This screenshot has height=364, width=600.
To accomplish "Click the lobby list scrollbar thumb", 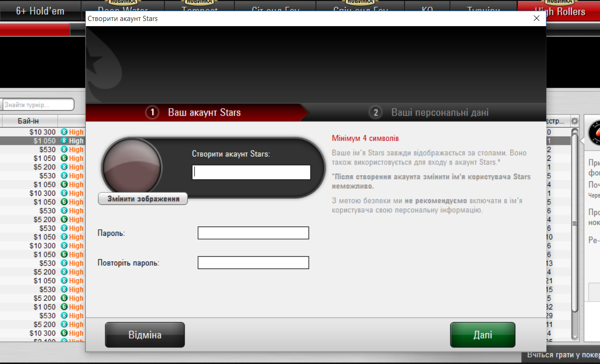I will [x=575, y=224].
